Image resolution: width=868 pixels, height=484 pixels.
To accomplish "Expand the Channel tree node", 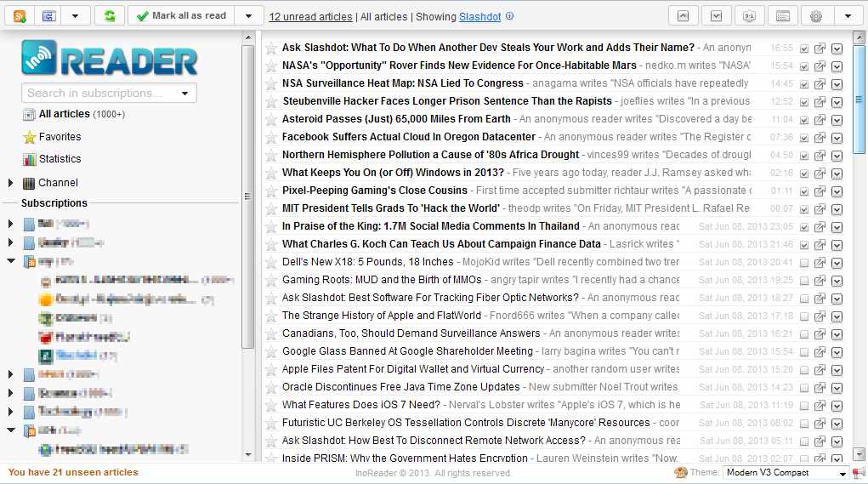I will point(11,183).
